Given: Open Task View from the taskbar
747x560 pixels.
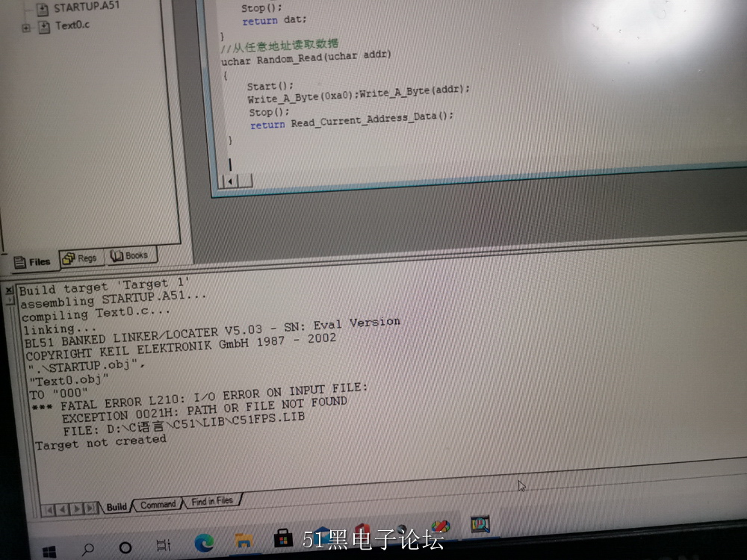Looking at the screenshot, I should tap(164, 545).
